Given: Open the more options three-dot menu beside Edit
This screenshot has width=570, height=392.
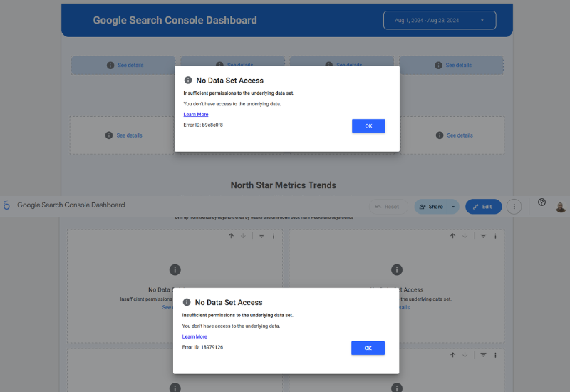Looking at the screenshot, I should (x=514, y=207).
